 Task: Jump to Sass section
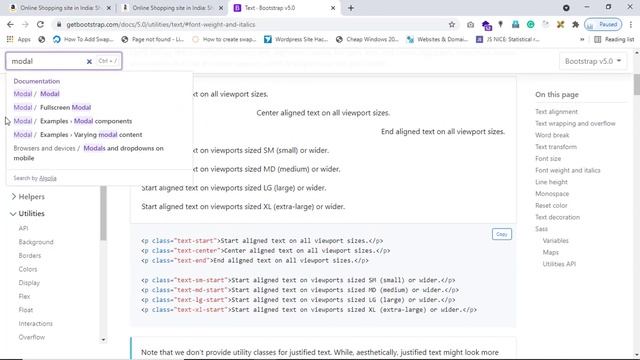click(541, 229)
